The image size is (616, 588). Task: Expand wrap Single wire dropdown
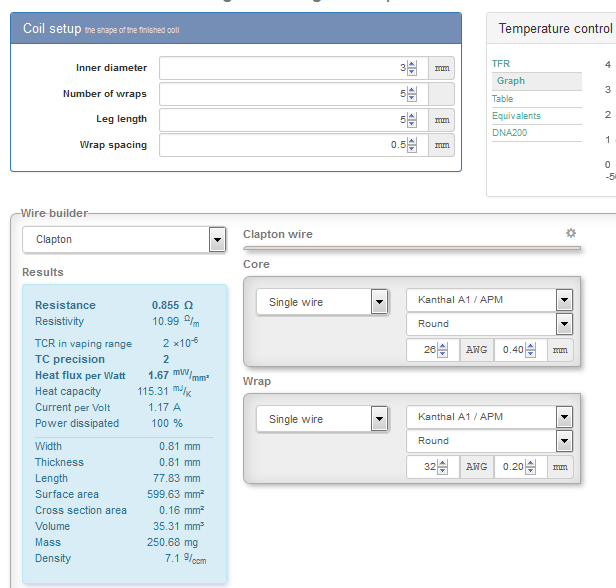pos(322,419)
